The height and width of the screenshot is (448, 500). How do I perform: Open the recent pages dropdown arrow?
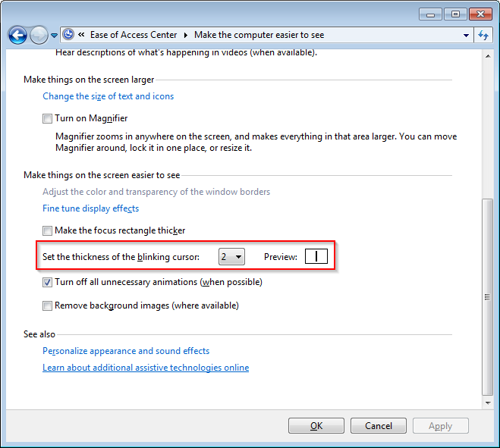tap(54, 36)
